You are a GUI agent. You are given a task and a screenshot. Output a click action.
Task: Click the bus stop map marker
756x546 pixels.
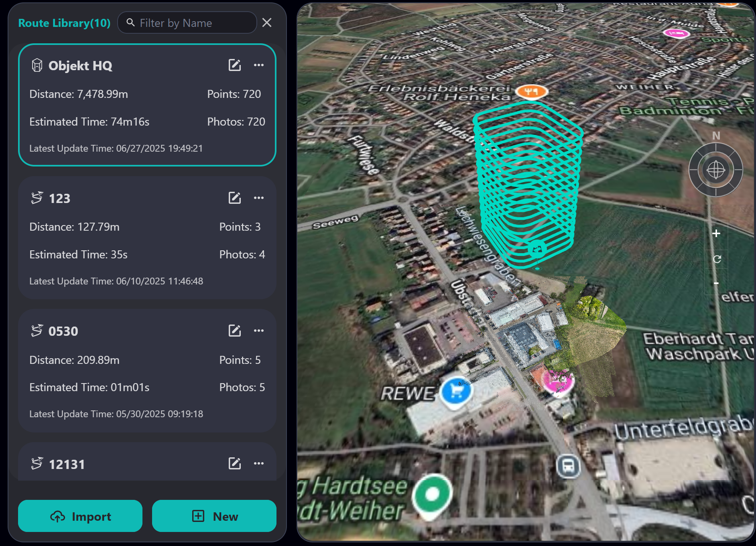pyautogui.click(x=568, y=467)
